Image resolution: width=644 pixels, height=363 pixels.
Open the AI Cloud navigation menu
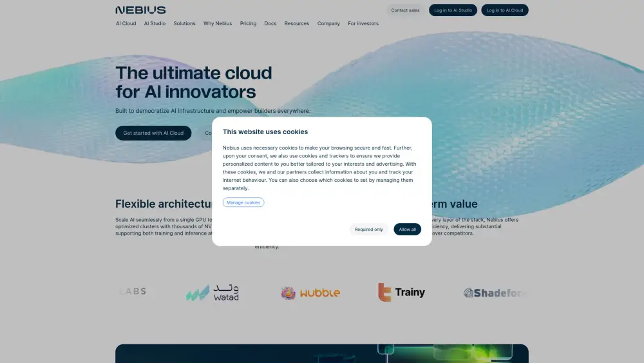tap(126, 23)
